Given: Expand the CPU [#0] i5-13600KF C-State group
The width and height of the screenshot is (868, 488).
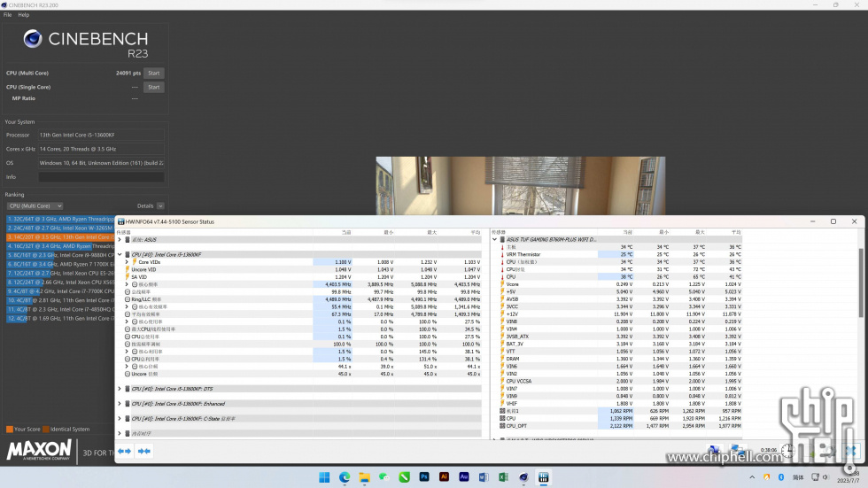Looking at the screenshot, I should coord(120,419).
